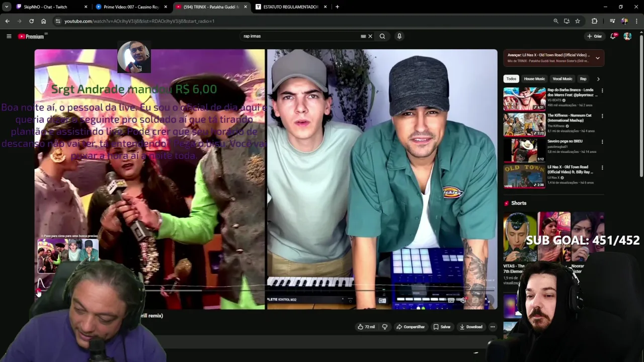Click the YouTube page vertical scrollbar
The image size is (644, 362).
click(x=641, y=106)
